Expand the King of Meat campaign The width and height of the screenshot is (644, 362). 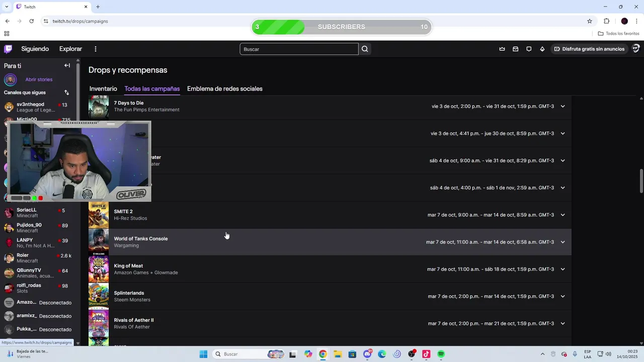562,269
